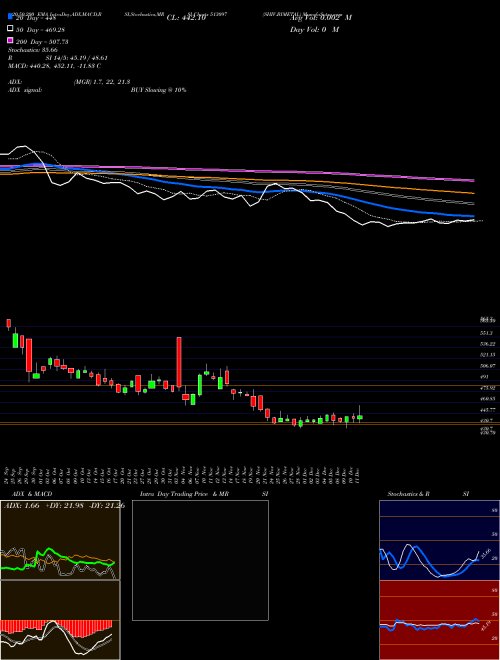The height and width of the screenshot is (660, 500).
Task: Select the '50 Day = 469.28' legend text
Action: 40,30
